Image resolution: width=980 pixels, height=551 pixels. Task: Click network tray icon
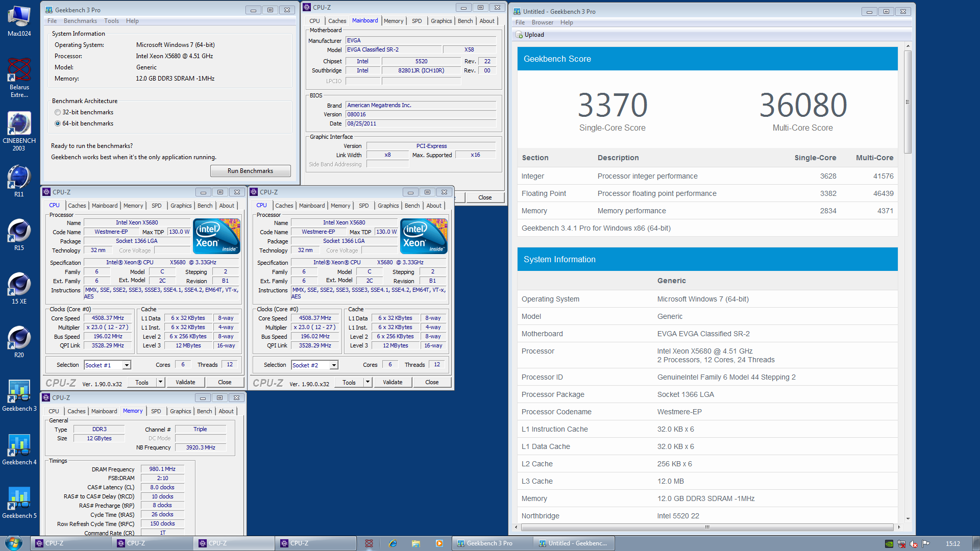(x=901, y=544)
